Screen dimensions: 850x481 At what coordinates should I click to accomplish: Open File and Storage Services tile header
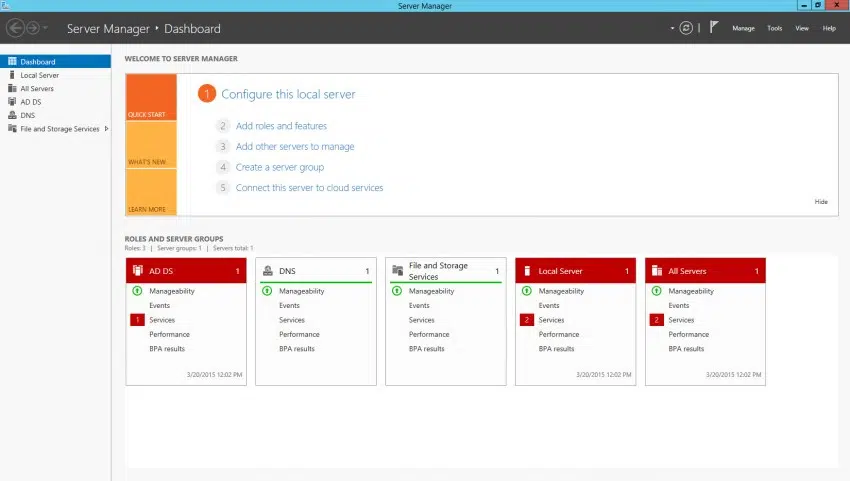pos(446,271)
